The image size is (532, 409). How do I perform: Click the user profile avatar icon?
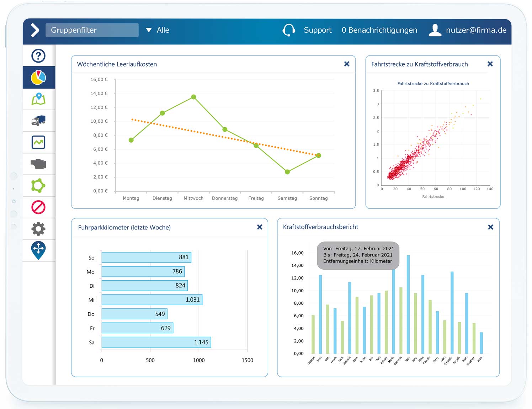coord(435,30)
